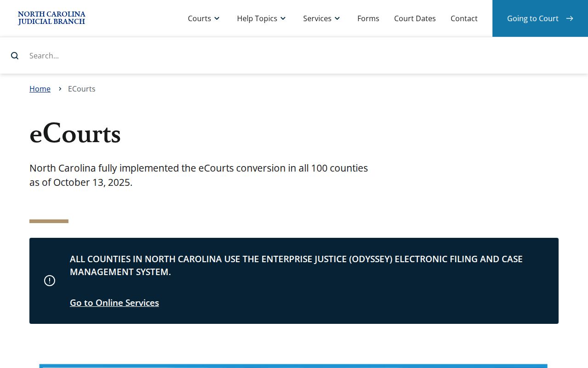
Task: Expand the Help Topics dropdown menu
Action: point(261,18)
